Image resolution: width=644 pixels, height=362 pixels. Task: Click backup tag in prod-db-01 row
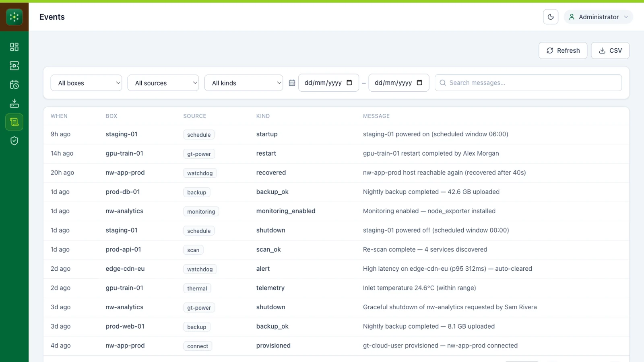click(x=196, y=192)
